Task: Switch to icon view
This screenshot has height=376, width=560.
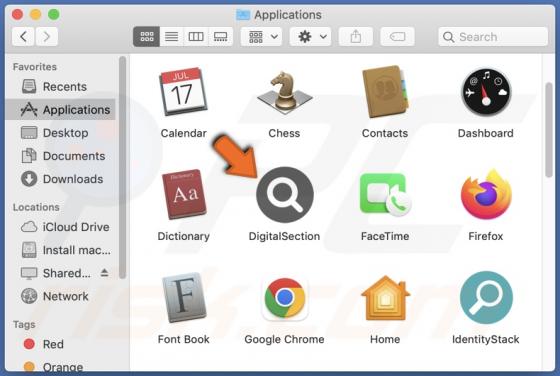Action: [146, 36]
